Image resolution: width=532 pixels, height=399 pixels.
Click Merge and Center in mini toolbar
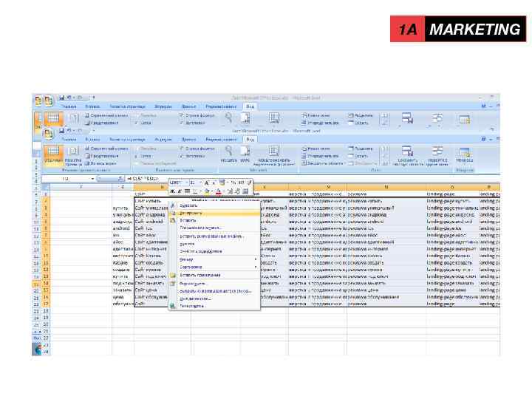245,191
